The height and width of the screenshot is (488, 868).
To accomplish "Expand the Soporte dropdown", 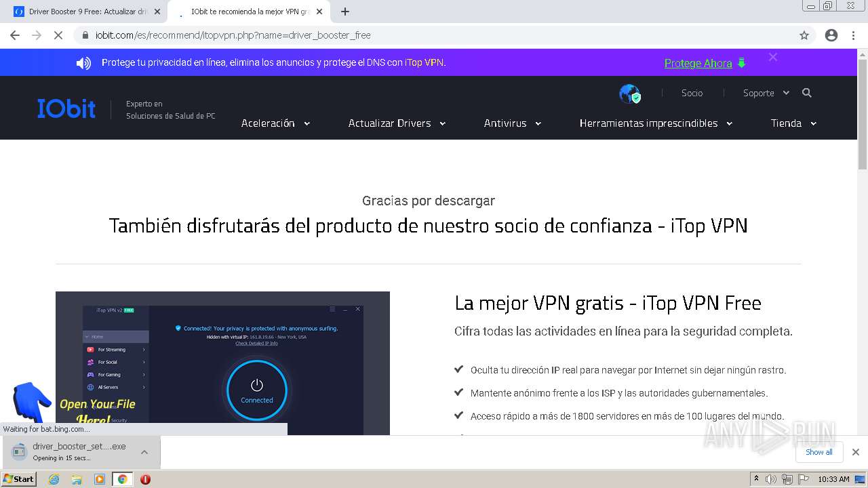I will tap(766, 93).
